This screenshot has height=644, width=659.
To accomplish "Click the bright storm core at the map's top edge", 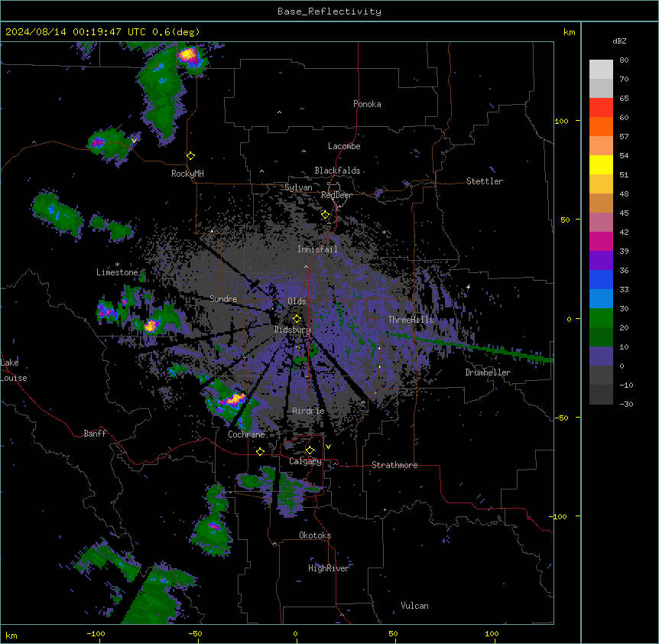I will point(187,55).
